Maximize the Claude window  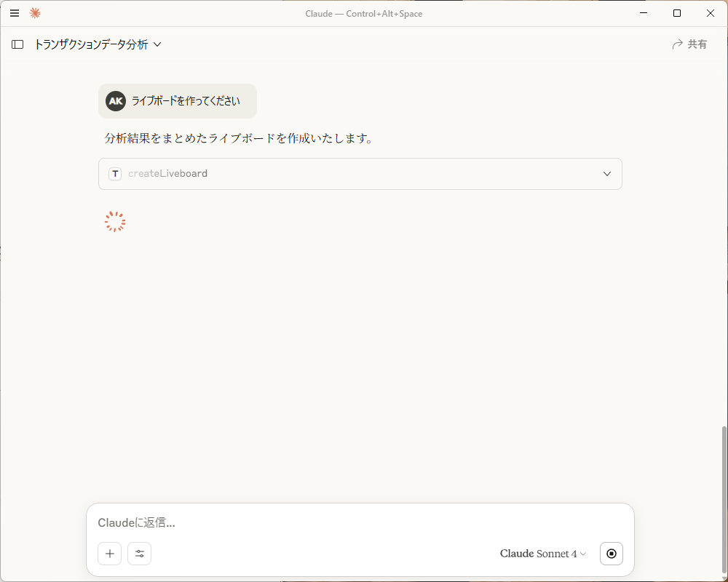677,13
